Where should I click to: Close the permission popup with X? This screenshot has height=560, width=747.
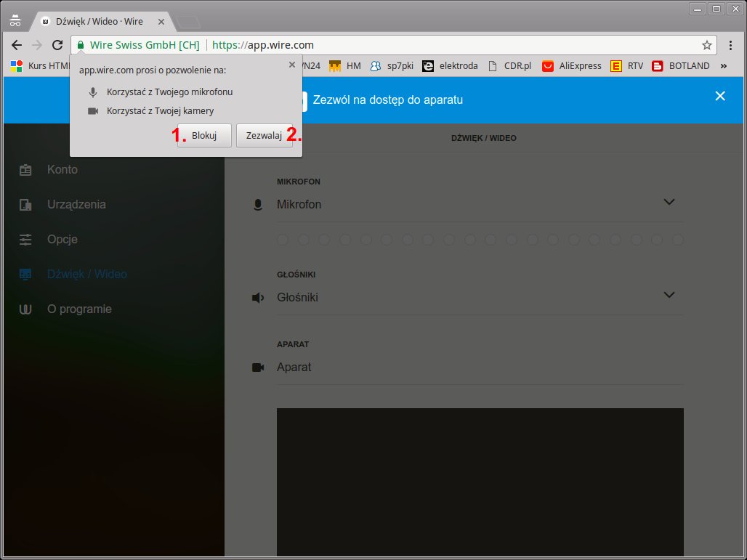292,65
